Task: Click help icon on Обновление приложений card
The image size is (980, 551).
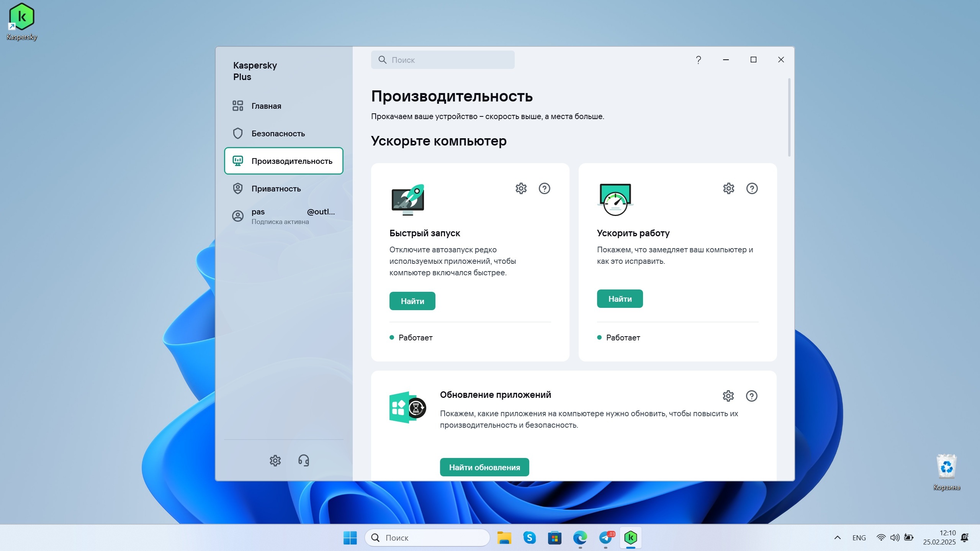Action: click(x=751, y=396)
